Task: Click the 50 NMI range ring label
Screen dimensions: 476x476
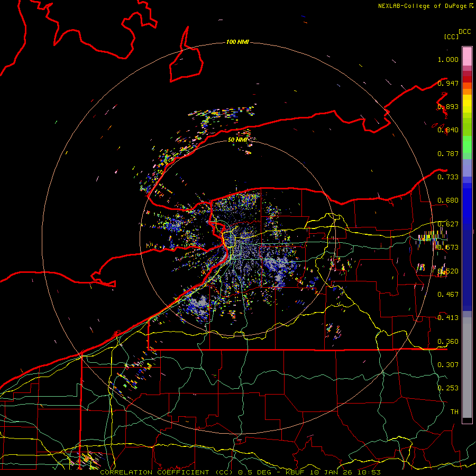Action: pyautogui.click(x=237, y=140)
